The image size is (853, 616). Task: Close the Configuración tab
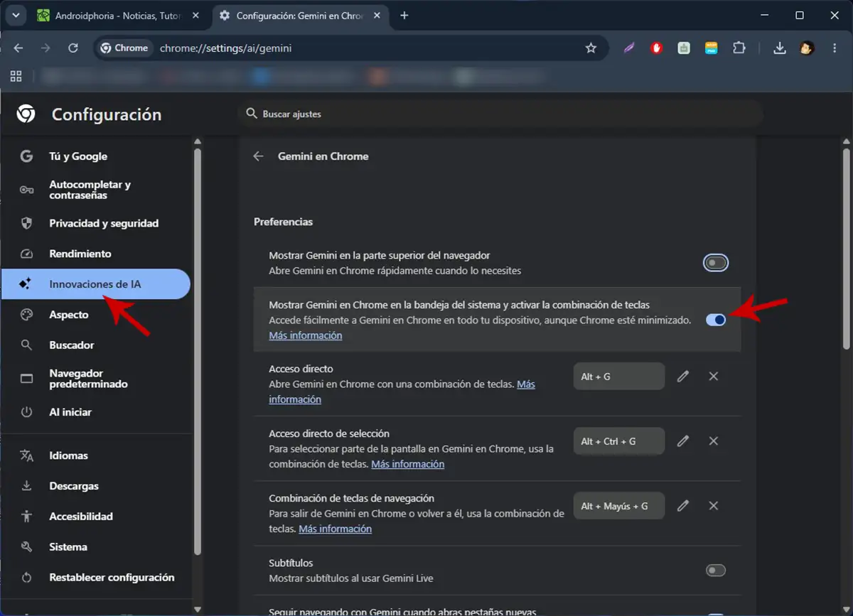point(377,16)
